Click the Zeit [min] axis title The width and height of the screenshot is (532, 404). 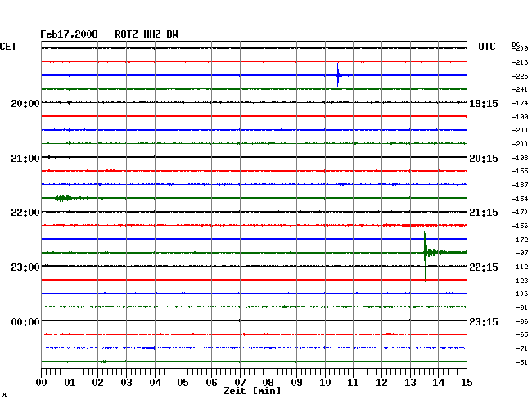point(252,391)
